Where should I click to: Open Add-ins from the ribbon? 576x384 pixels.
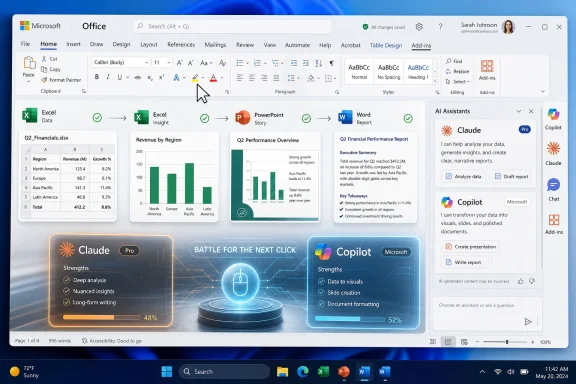[x=487, y=70]
